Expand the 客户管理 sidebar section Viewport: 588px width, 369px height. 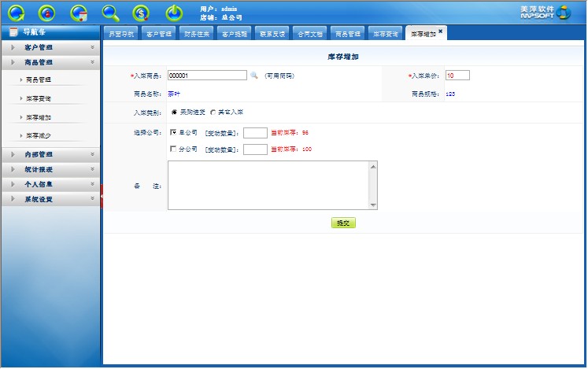coord(50,48)
